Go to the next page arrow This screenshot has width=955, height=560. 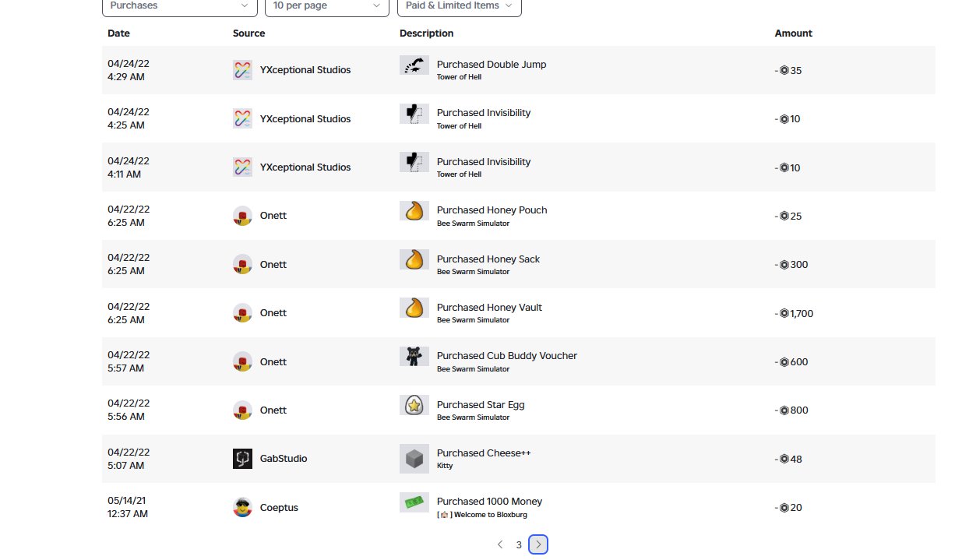538,544
